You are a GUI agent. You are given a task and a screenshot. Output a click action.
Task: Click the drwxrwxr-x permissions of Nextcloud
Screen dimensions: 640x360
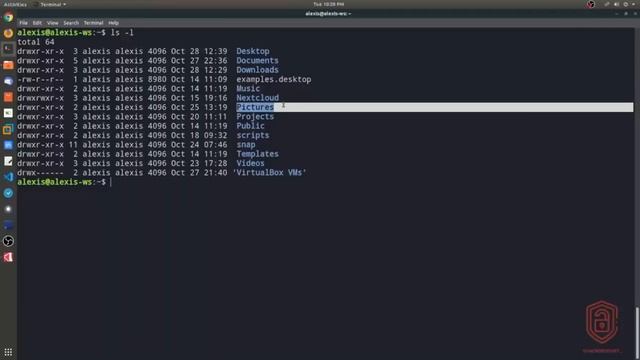(40, 98)
